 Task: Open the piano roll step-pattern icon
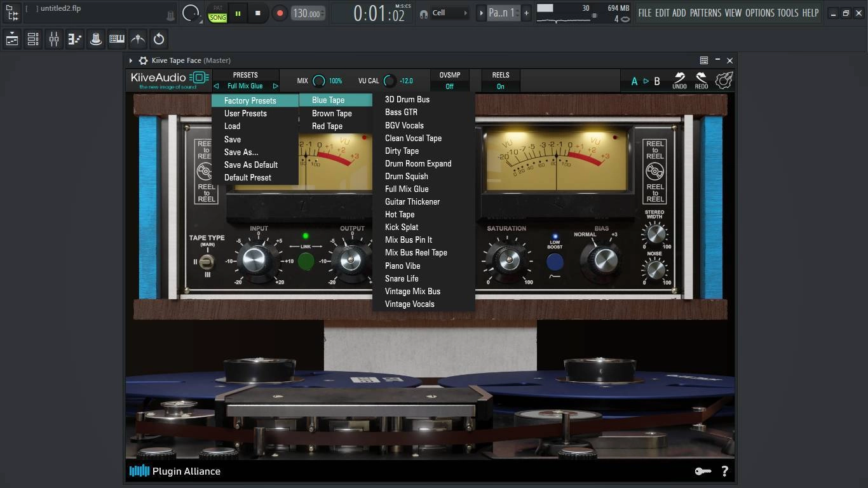pos(75,39)
